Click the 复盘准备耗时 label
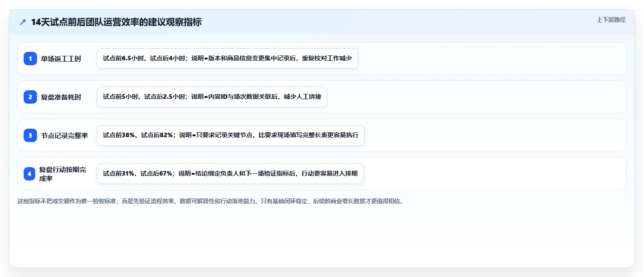This screenshot has height=277, width=644. pos(61,97)
